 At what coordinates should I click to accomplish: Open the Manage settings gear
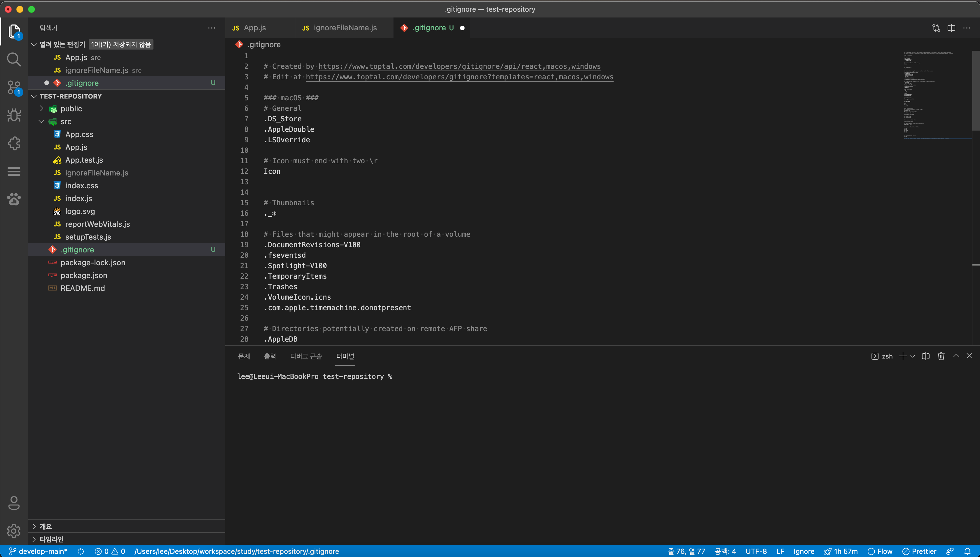(14, 530)
